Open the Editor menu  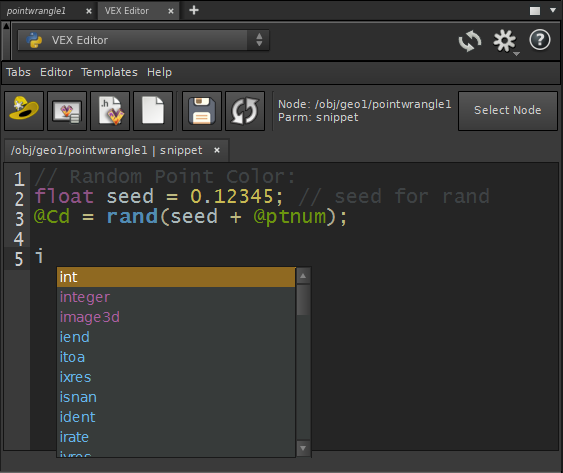56,72
